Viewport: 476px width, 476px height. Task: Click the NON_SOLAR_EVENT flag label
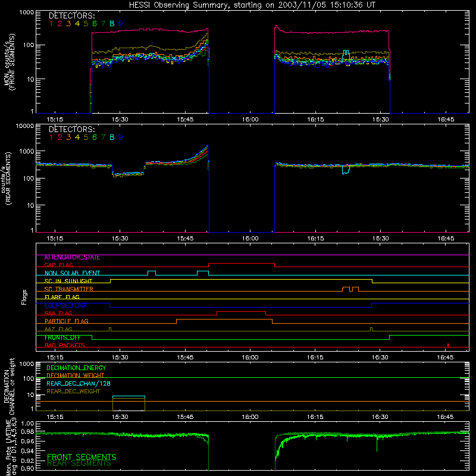[x=72, y=273]
